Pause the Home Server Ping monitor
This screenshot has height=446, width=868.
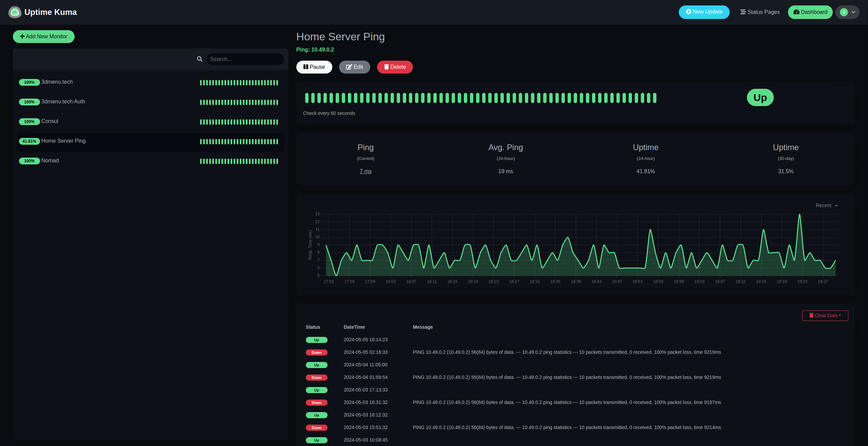pos(314,67)
